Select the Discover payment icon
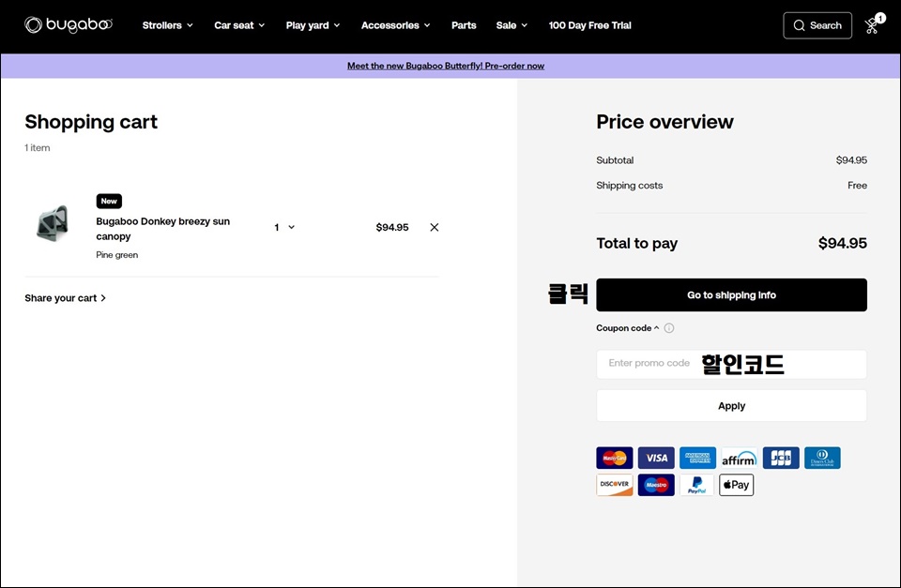The height and width of the screenshot is (588, 901). pyautogui.click(x=614, y=485)
